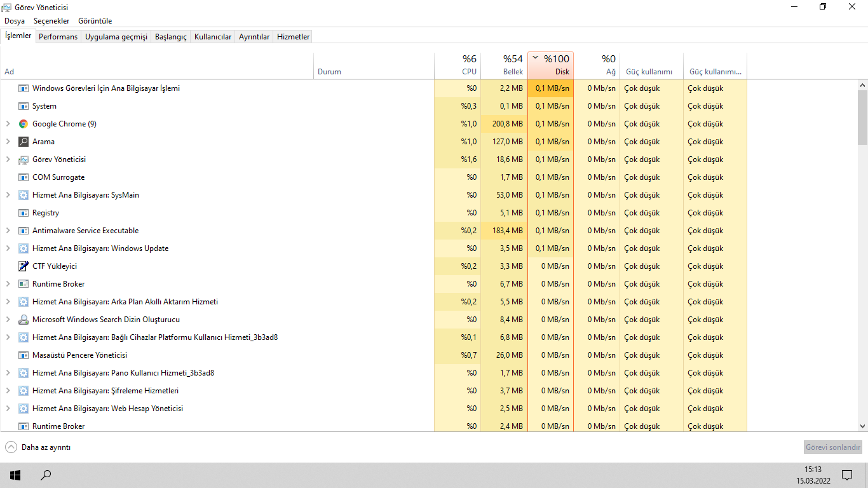
Task: Click the COM Surrogate process icon
Action: tap(24, 177)
